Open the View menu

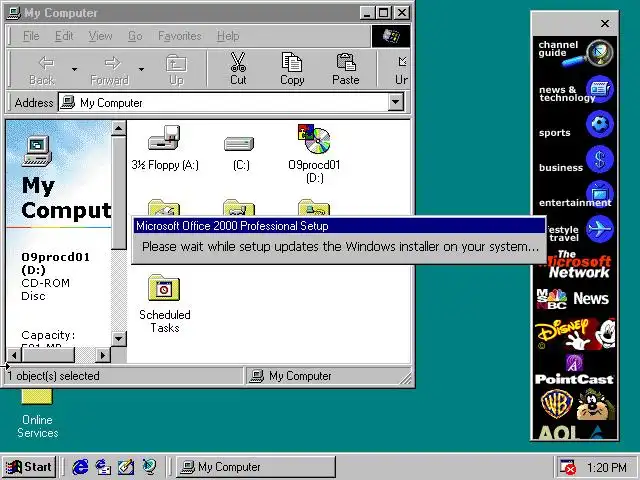(100, 36)
